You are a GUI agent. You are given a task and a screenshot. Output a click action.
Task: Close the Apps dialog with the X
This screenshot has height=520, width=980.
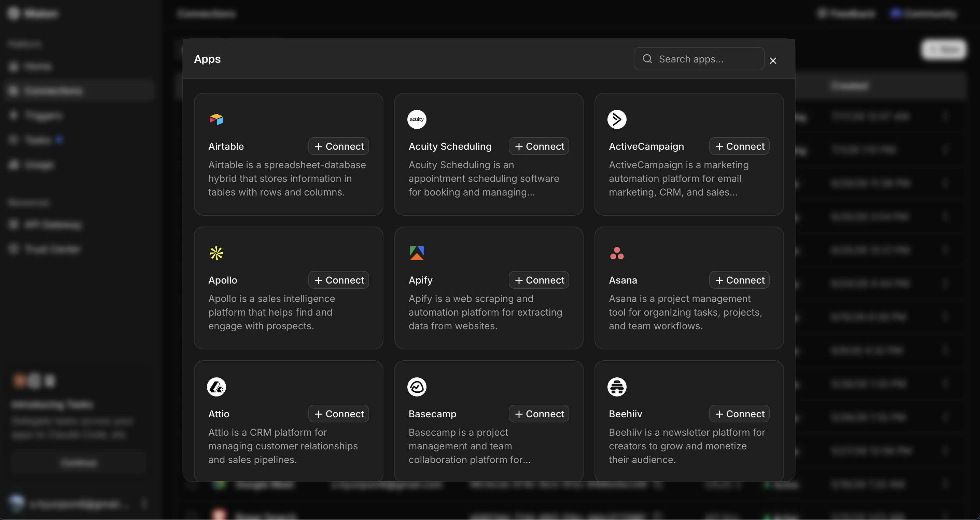tap(773, 60)
